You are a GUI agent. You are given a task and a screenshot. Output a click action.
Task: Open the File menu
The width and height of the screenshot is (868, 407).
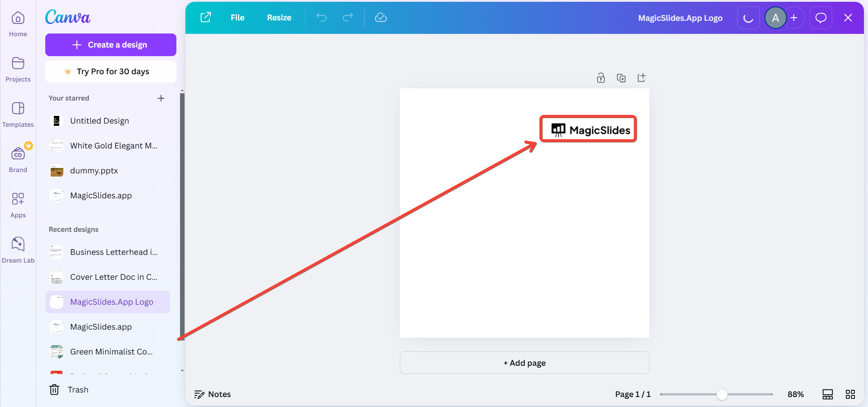pyautogui.click(x=237, y=18)
